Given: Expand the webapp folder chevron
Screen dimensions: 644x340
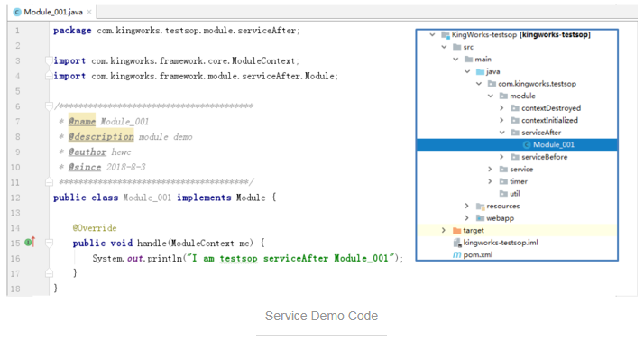Looking at the screenshot, I should [x=466, y=218].
